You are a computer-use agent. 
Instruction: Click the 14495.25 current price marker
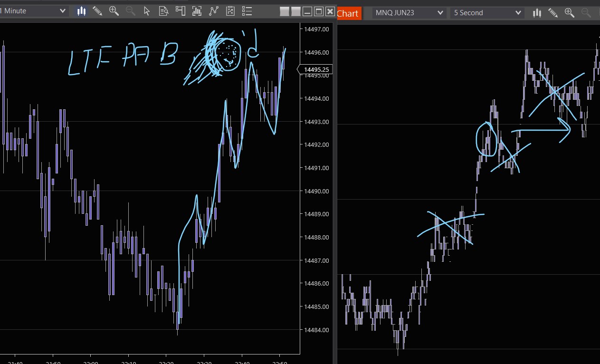315,70
